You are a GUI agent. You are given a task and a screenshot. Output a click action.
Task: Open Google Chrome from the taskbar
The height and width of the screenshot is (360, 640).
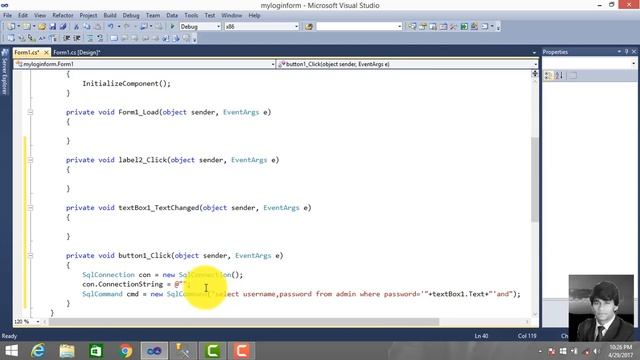point(125,351)
